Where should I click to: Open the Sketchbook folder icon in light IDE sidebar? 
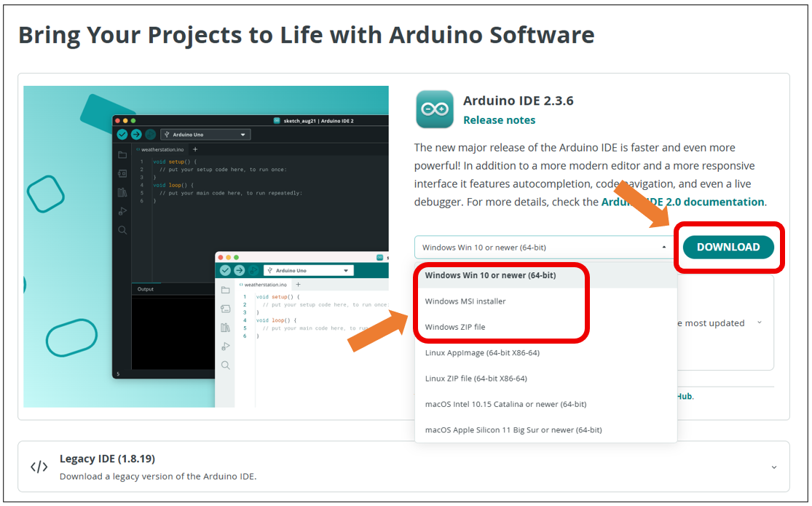(x=225, y=290)
